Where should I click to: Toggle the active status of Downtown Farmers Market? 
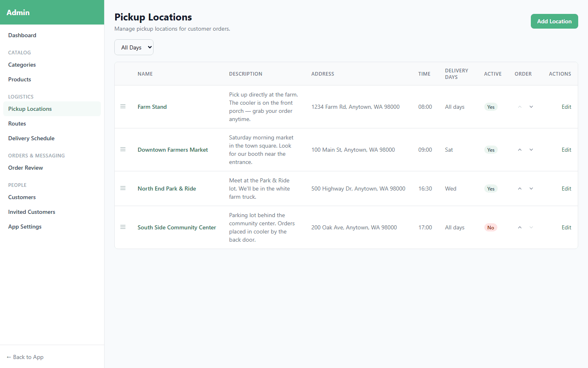[491, 149]
